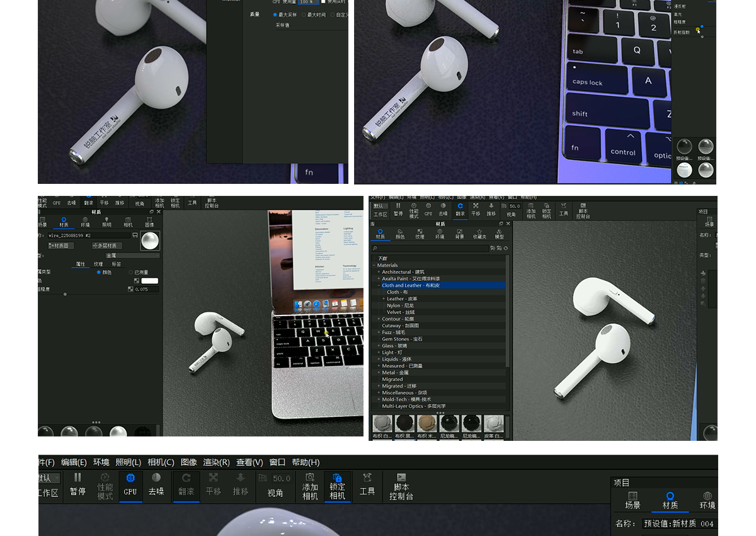Toggle GPU mode in the bottom screenshot
Viewport: 756px width, 536px height.
(x=130, y=486)
